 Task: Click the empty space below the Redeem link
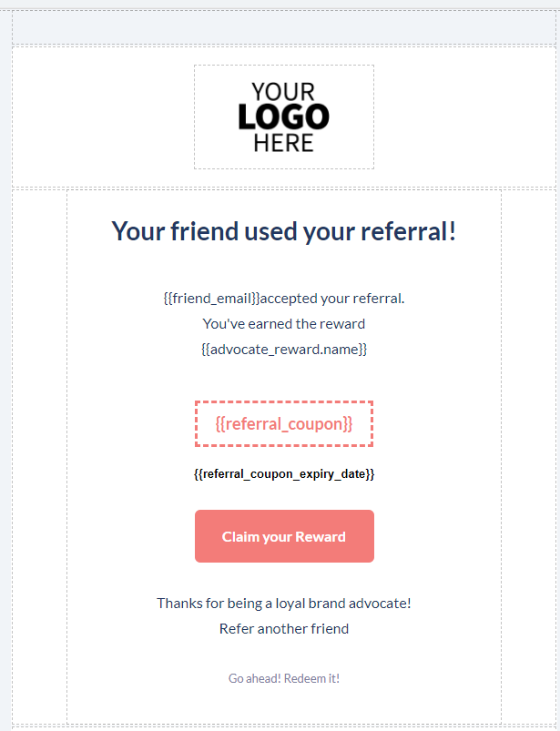(x=283, y=707)
